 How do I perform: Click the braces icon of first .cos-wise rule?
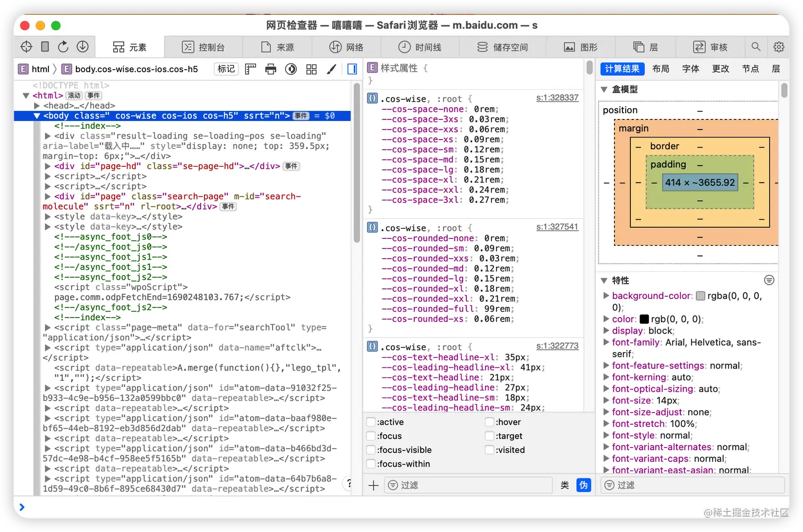click(373, 98)
